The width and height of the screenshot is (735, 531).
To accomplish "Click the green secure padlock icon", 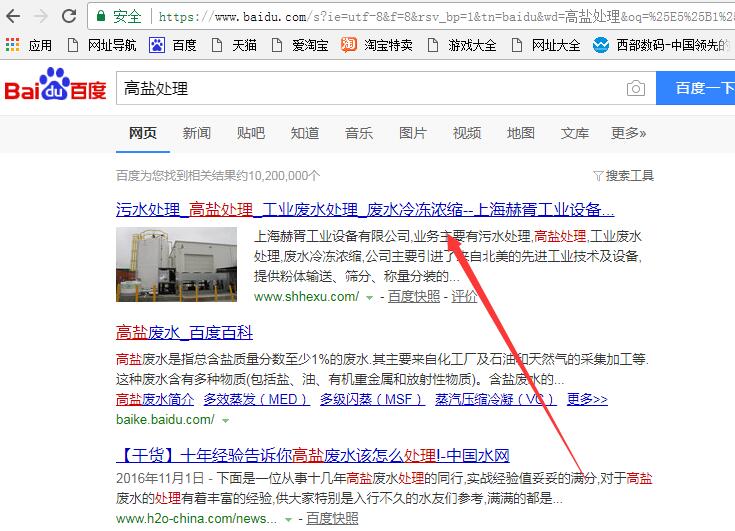I will (100, 16).
